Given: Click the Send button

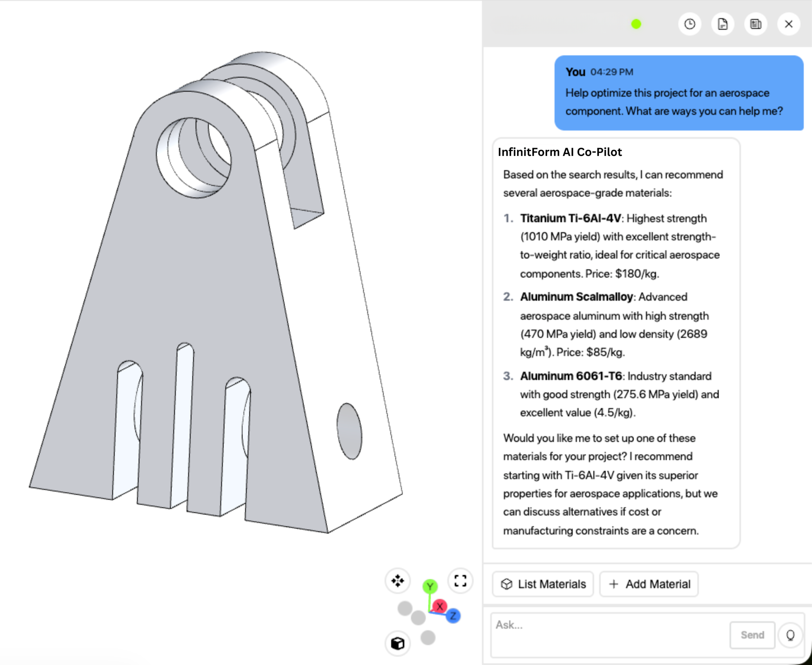Looking at the screenshot, I should (x=752, y=635).
